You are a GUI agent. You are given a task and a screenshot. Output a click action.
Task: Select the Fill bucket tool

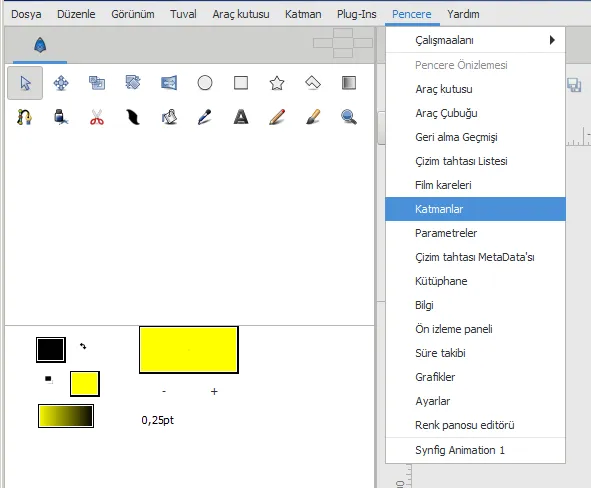pyautogui.click(x=169, y=117)
